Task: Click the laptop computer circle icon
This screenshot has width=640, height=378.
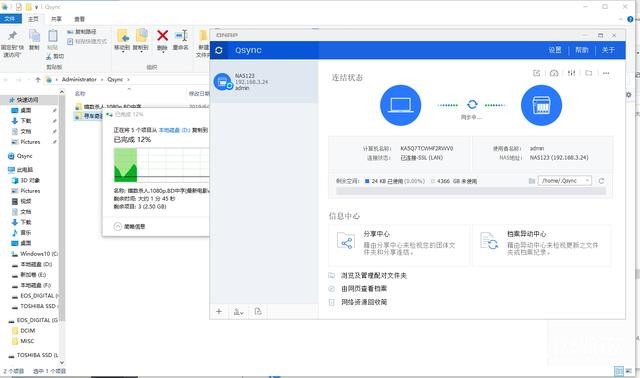Action: click(400, 105)
